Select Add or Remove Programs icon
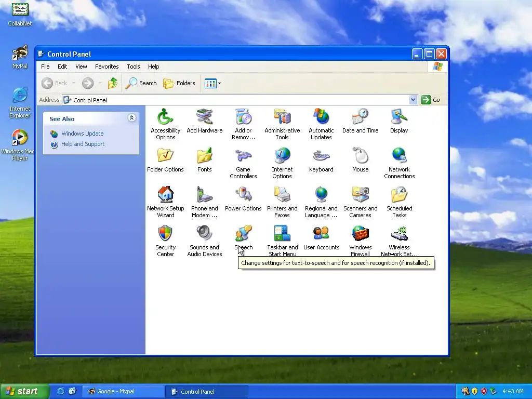The height and width of the screenshot is (399, 532). (243, 124)
